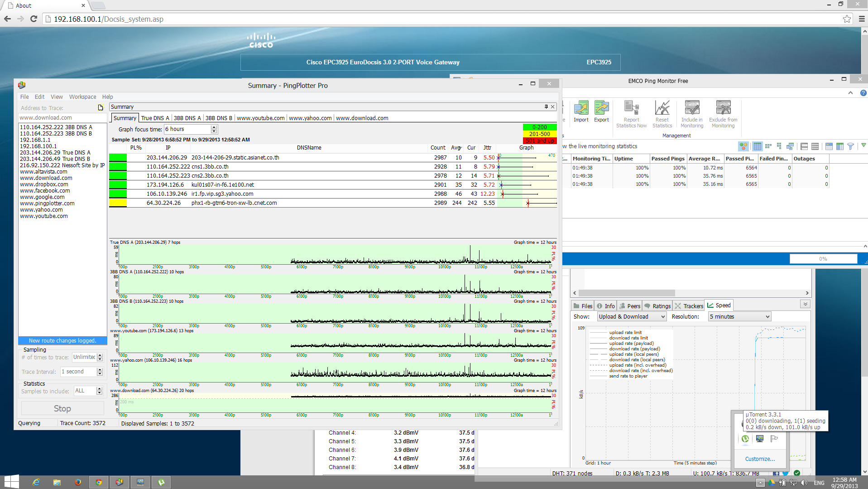Open the Show Upload & Download dropdown

[x=631, y=317]
